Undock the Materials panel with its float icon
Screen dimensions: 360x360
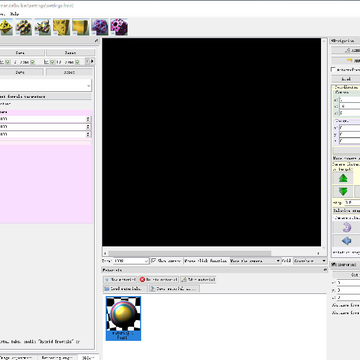coord(325,270)
